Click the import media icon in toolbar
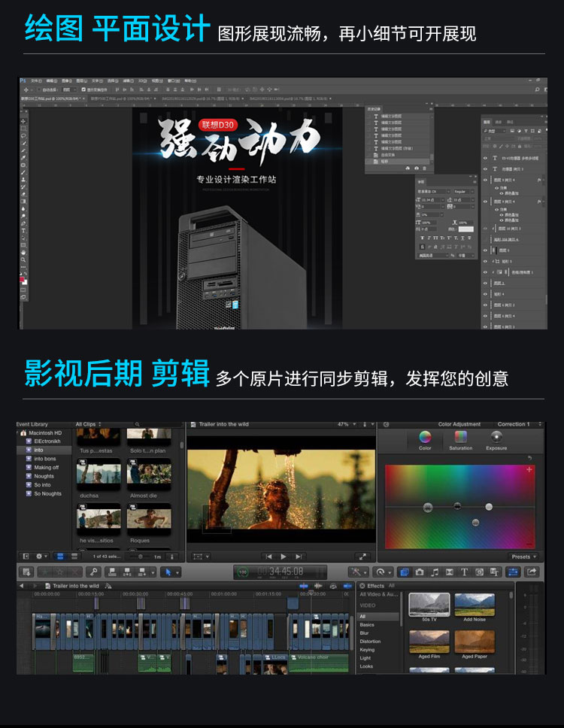Viewport: 564px width, 728px height. (26, 572)
